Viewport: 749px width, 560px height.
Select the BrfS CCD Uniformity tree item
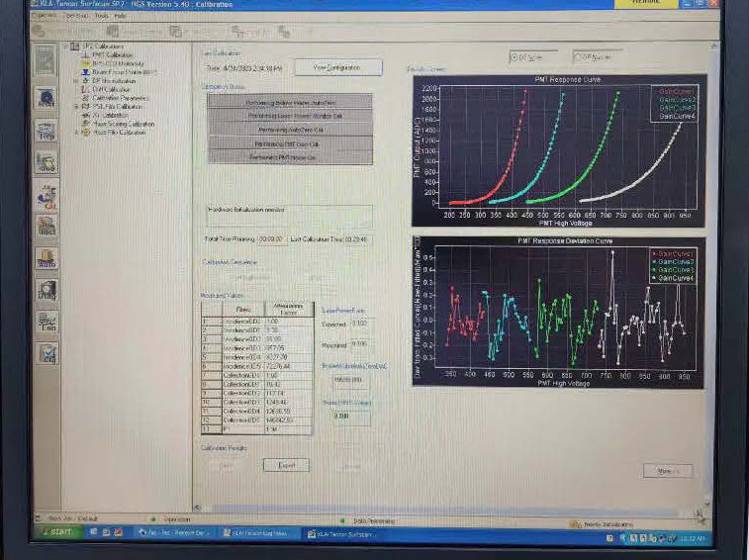coord(118,63)
